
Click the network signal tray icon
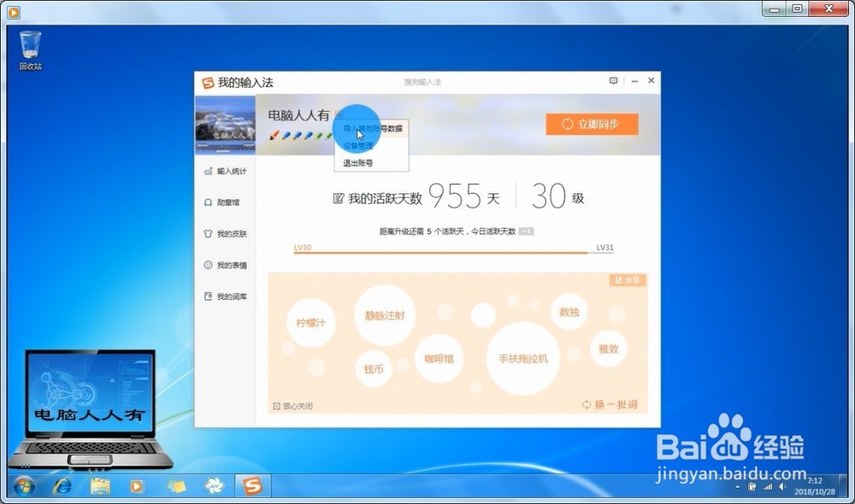point(767,487)
